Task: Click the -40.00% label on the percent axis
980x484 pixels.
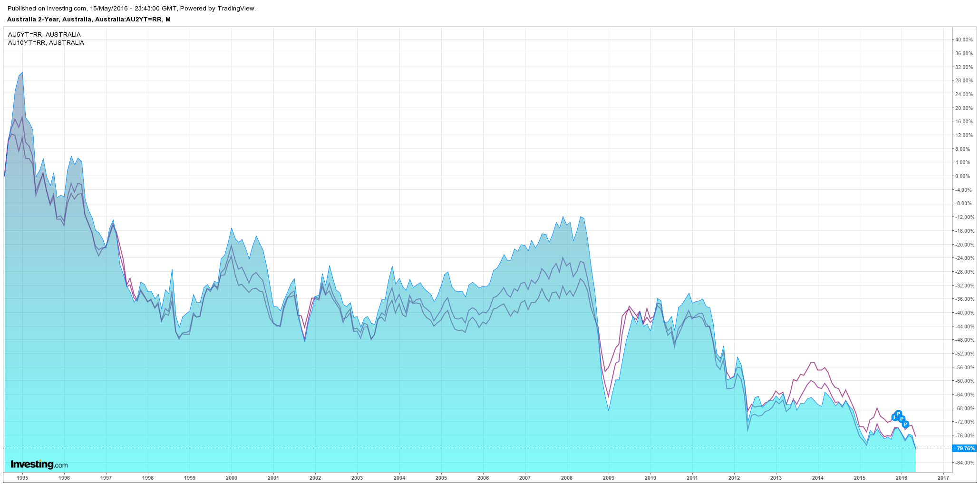Action: (965, 313)
